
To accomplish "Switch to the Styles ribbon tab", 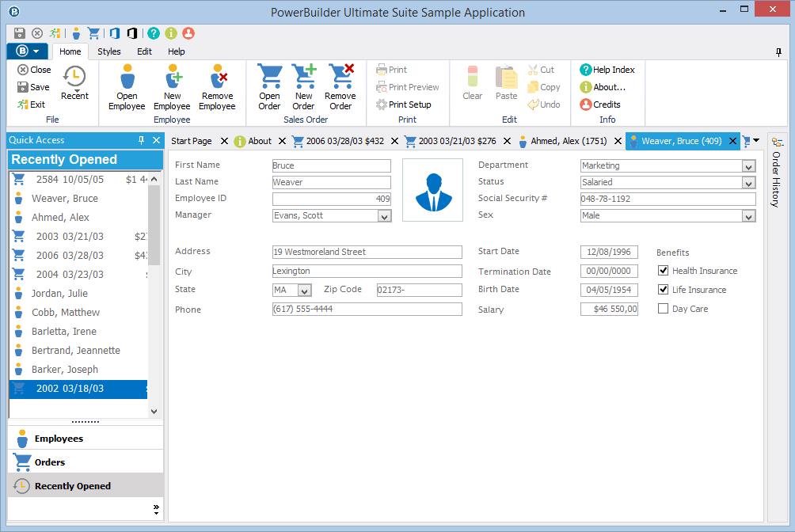I will (x=108, y=51).
